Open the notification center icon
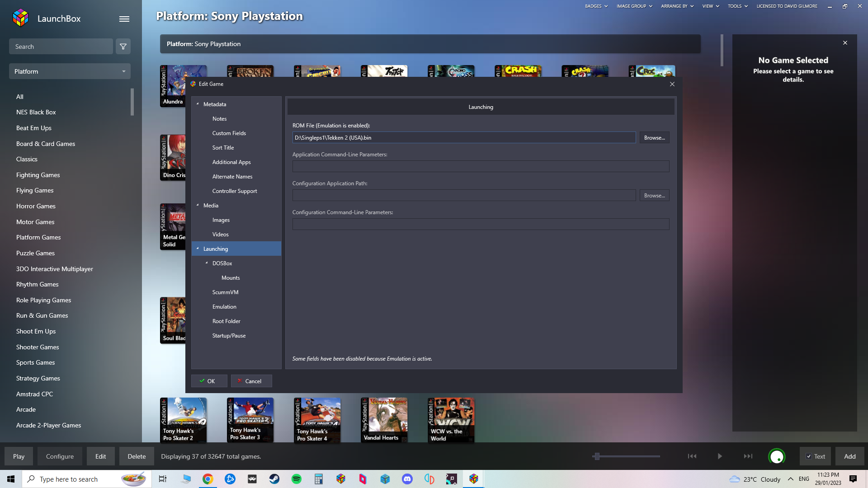 [x=853, y=479]
